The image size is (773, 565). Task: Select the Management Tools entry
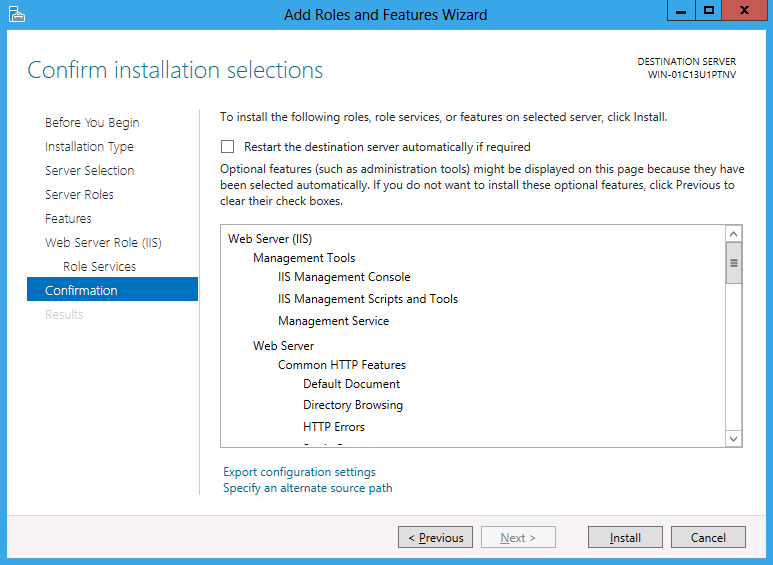304,258
